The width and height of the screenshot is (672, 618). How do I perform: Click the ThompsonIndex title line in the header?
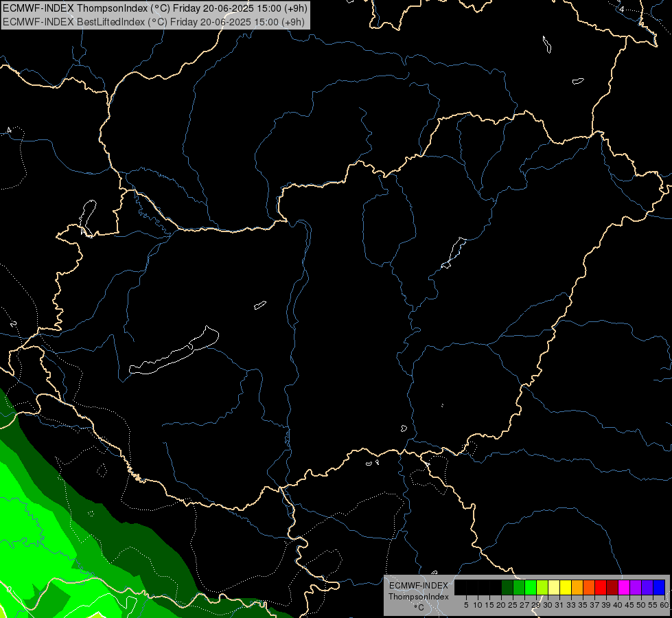point(154,8)
